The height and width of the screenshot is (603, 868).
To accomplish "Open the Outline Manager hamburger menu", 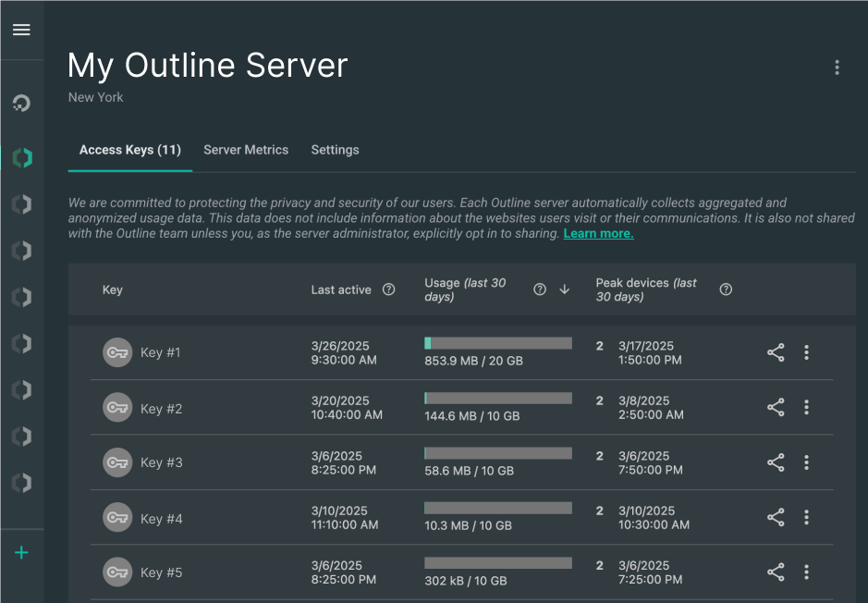I will [21, 29].
